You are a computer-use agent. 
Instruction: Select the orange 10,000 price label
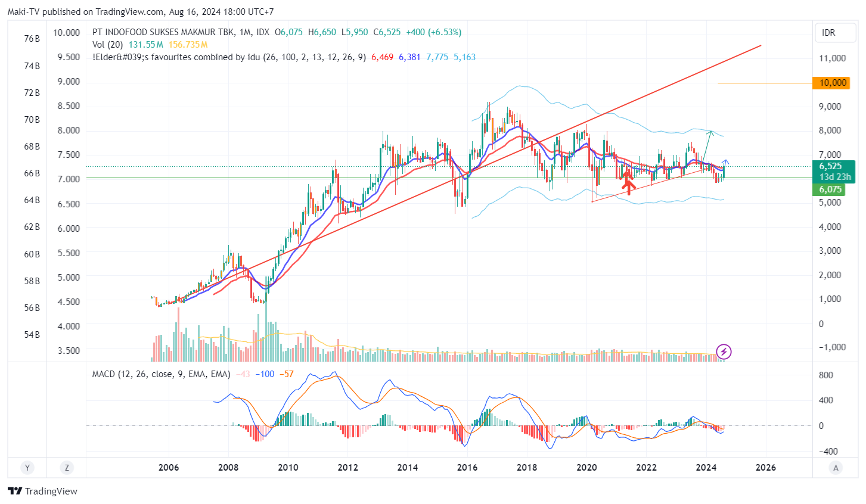tap(831, 83)
